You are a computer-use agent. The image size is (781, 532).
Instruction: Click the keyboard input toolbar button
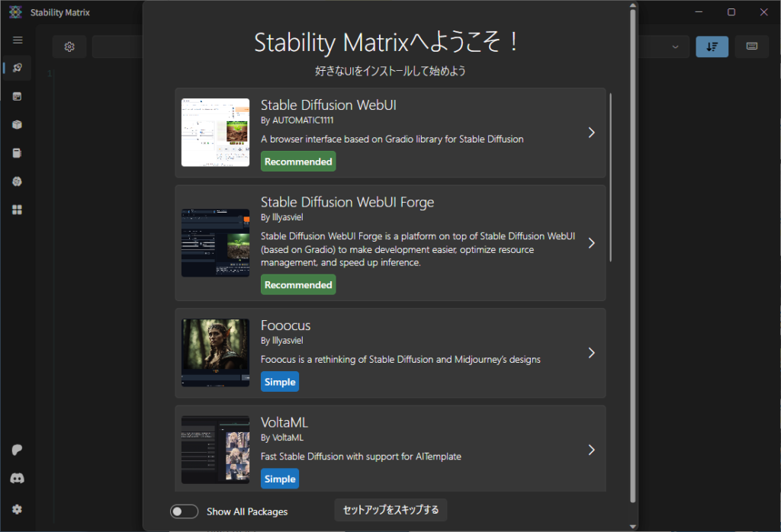751,46
